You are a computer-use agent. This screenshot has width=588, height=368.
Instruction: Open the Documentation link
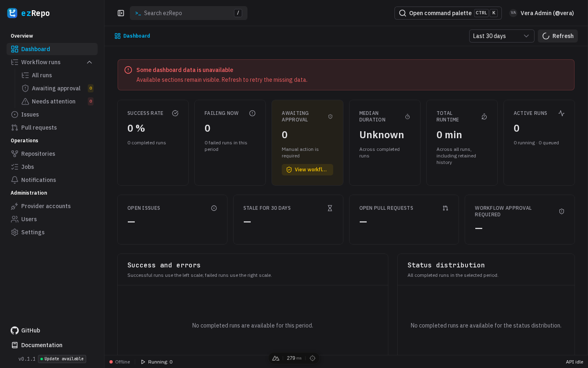[37, 345]
